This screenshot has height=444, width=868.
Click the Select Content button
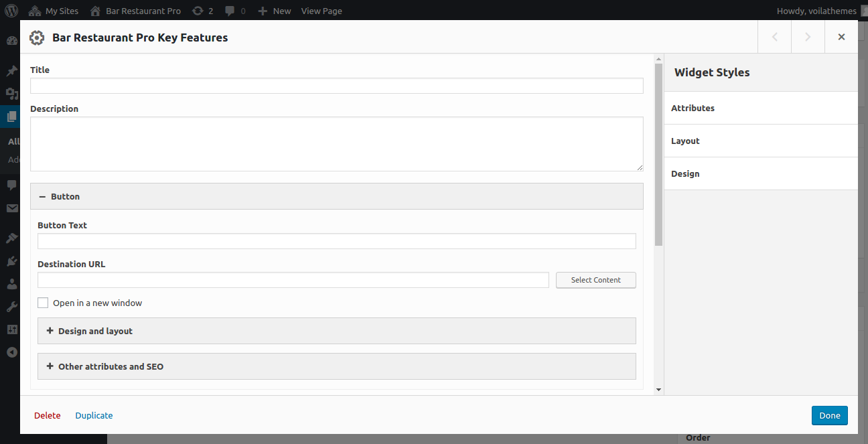pyautogui.click(x=596, y=280)
